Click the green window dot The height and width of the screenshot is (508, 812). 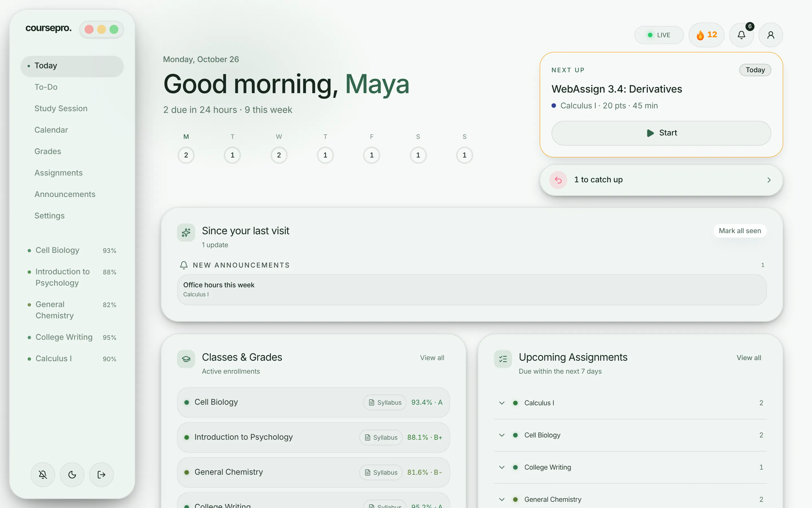click(114, 29)
